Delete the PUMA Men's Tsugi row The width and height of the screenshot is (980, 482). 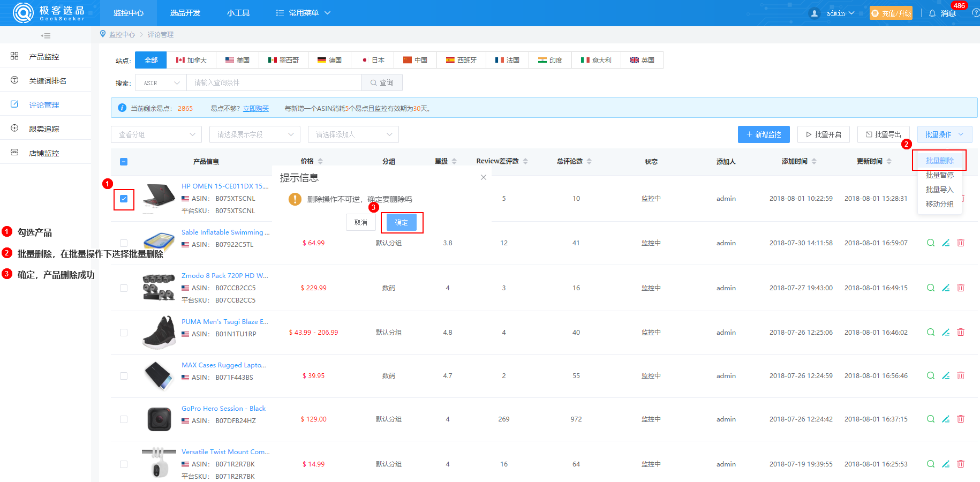[x=961, y=332]
